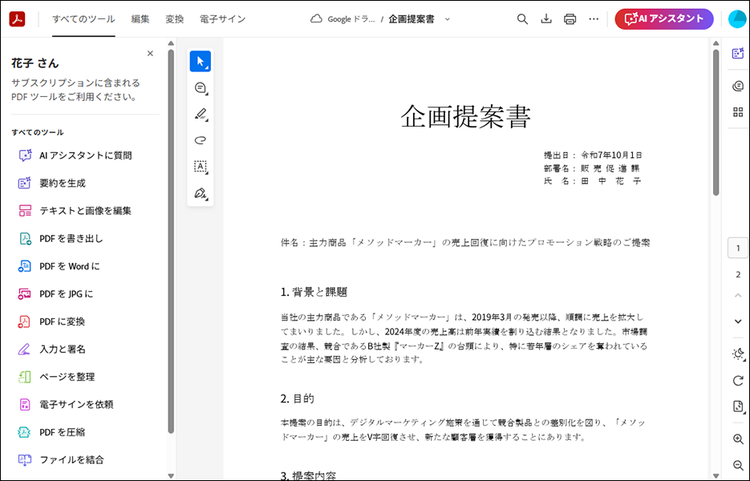The height and width of the screenshot is (481, 750).
Task: Select ファイルを結合 from tools list
Action: 71,460
